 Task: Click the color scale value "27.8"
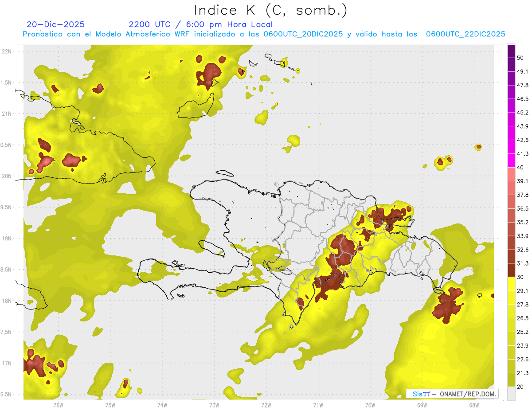click(523, 305)
